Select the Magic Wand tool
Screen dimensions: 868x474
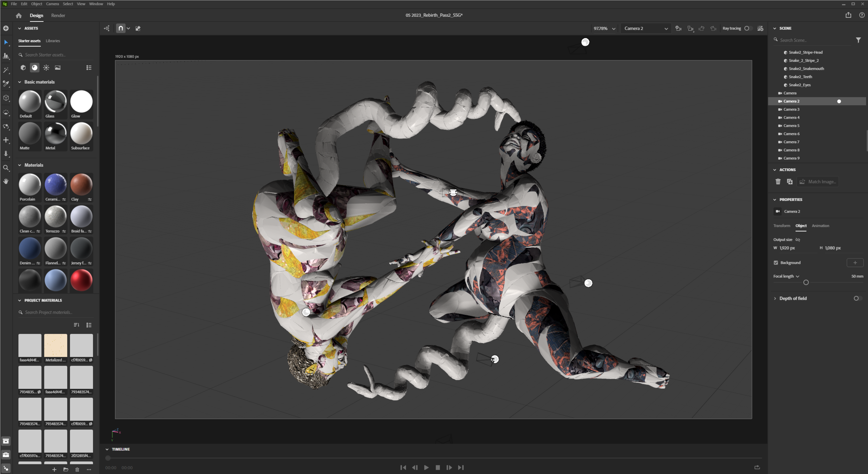pos(6,70)
